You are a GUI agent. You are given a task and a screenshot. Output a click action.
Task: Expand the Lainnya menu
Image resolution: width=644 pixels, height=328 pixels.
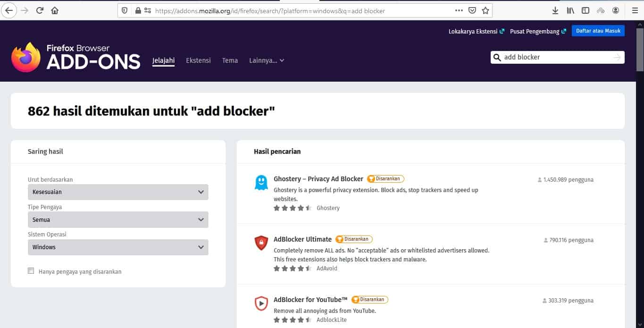pyautogui.click(x=267, y=60)
